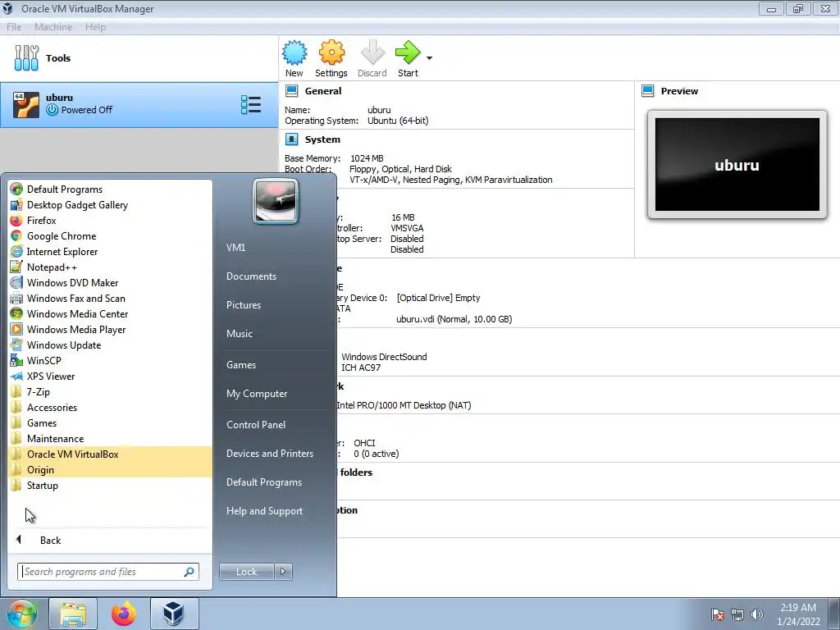Expand the Games folder in programs list
Image resolution: width=840 pixels, height=630 pixels.
(111, 422)
